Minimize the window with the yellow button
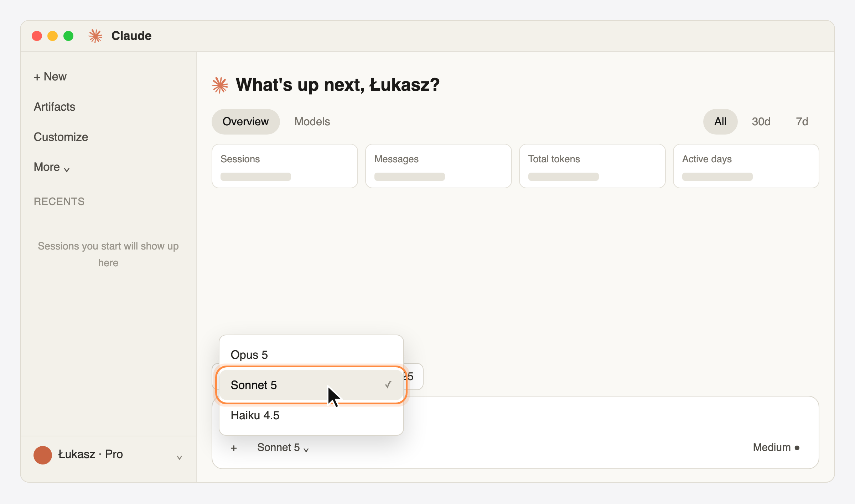Screen dimensions: 855x504 coord(53,36)
